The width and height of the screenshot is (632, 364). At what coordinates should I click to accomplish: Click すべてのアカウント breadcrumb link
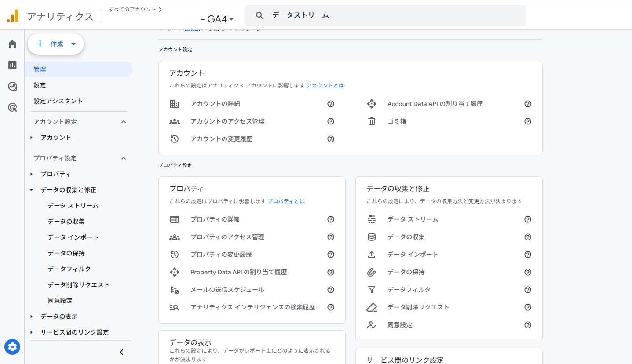pos(132,9)
